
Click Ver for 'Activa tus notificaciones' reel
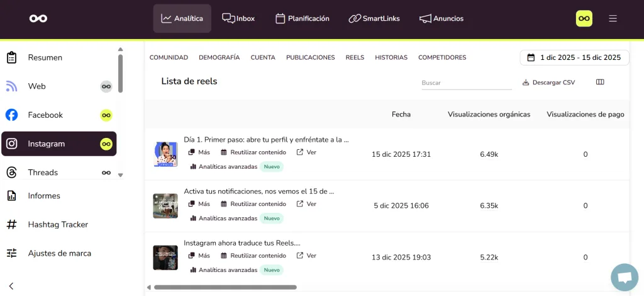(307, 204)
